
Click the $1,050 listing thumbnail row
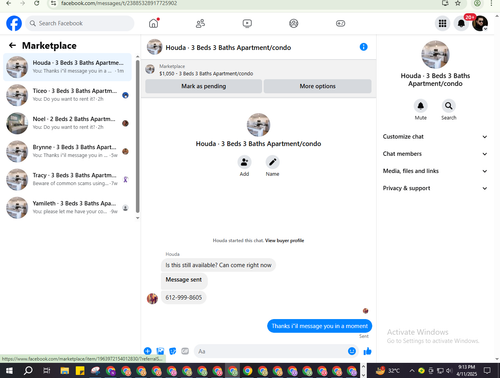tap(258, 70)
